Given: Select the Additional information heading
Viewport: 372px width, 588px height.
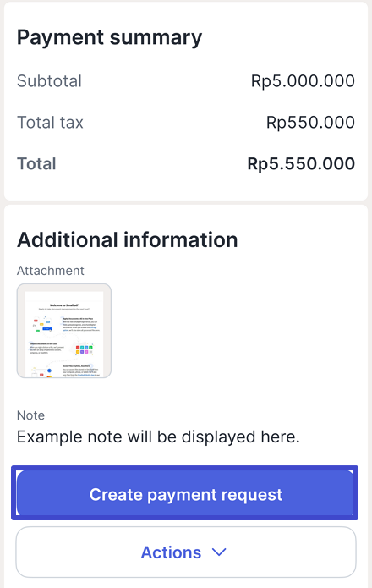Looking at the screenshot, I should point(128,239).
